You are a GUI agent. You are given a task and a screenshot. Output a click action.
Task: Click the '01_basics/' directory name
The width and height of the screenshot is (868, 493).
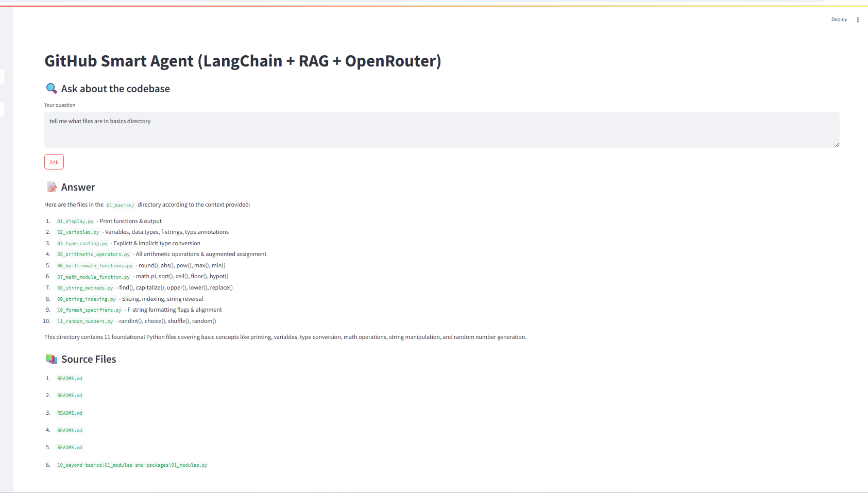click(x=121, y=205)
